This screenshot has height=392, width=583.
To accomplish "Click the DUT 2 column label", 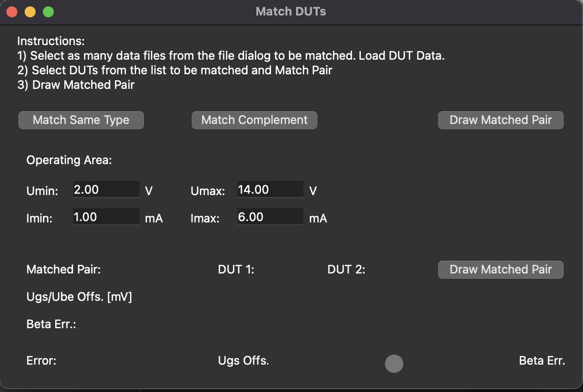I will [x=346, y=269].
